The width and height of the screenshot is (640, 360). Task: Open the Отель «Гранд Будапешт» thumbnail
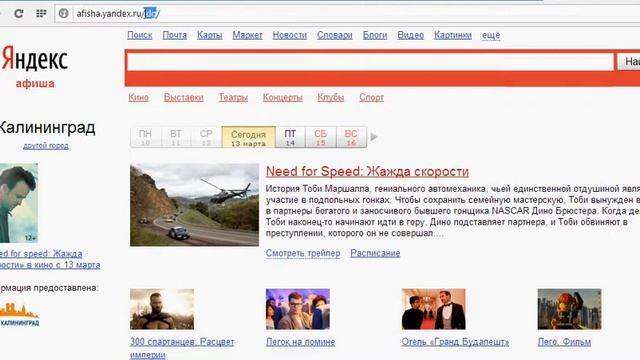[433, 309]
